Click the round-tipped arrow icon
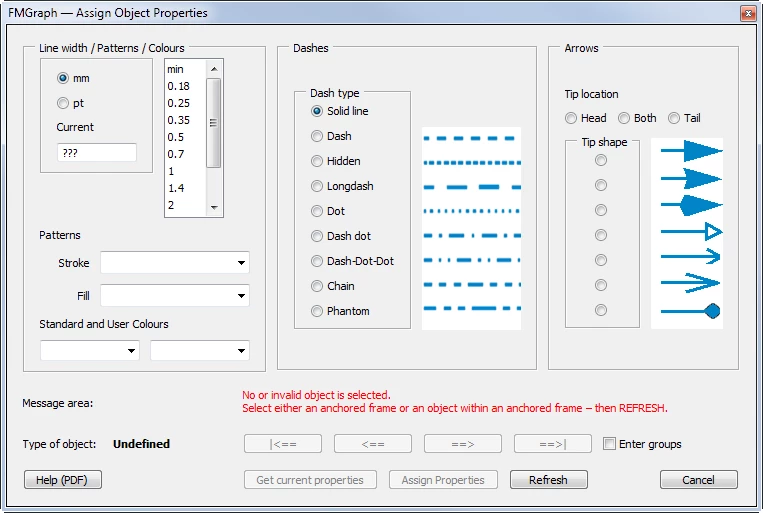 click(690, 311)
